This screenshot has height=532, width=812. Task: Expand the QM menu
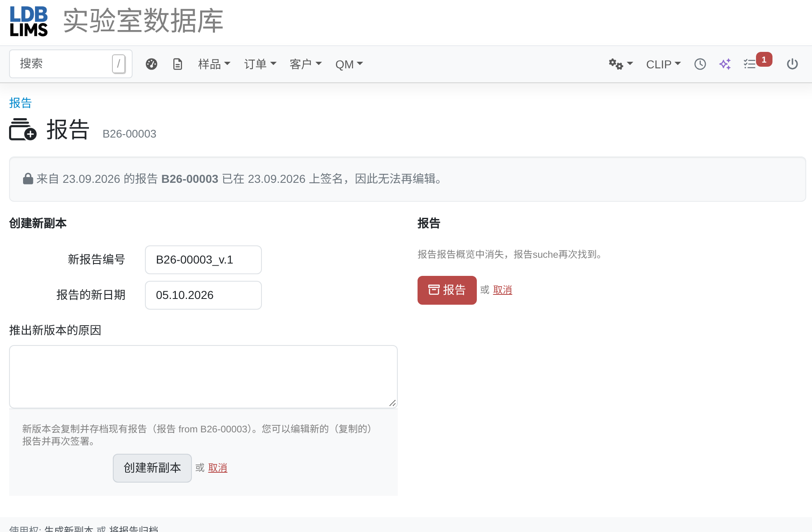[x=349, y=64]
